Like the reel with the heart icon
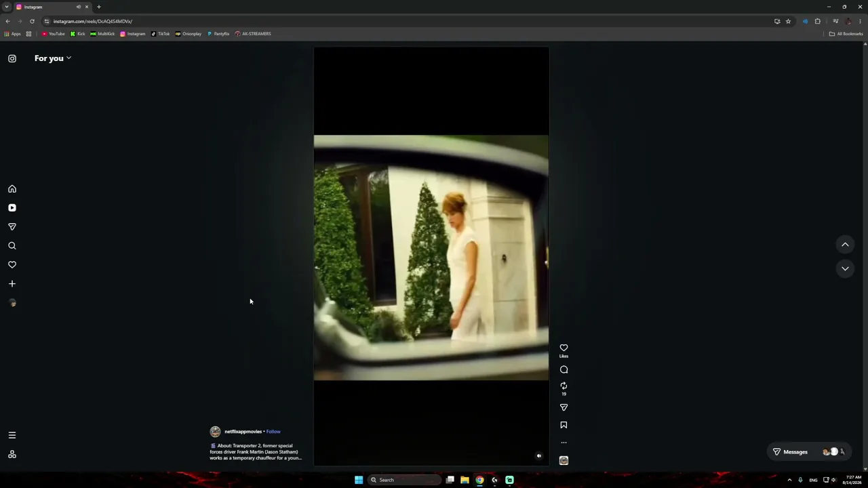 pos(564,348)
